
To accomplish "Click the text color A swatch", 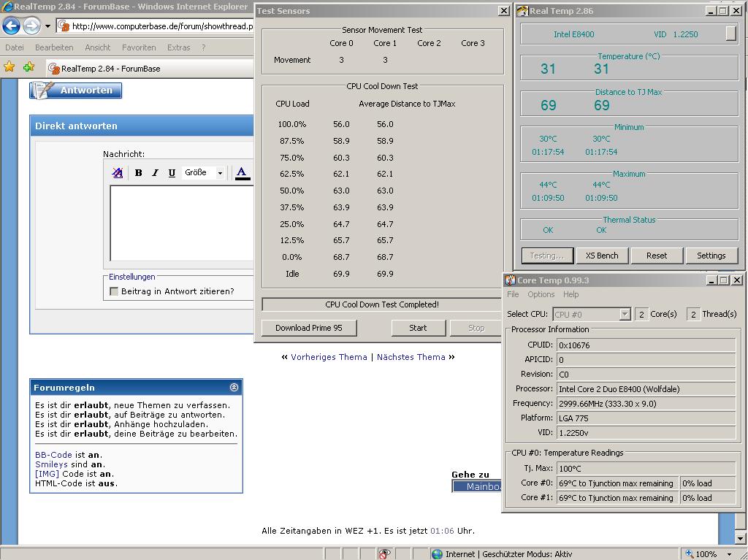I will pos(243,173).
